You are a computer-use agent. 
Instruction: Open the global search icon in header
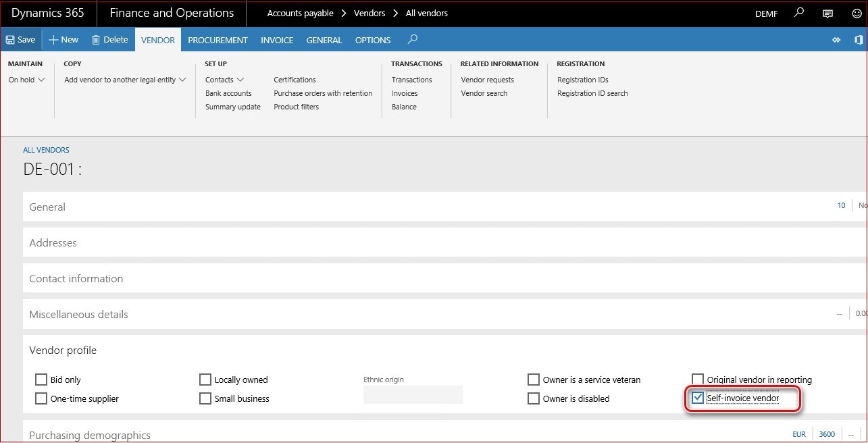(799, 13)
